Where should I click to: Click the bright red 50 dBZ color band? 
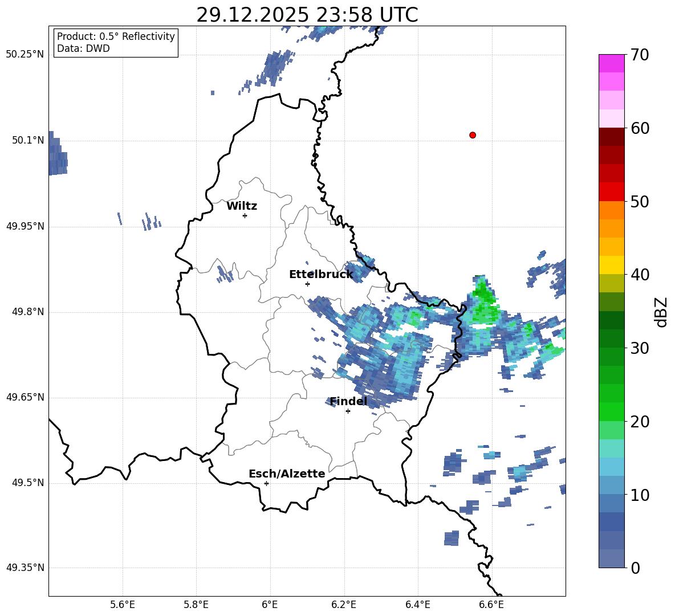point(611,192)
